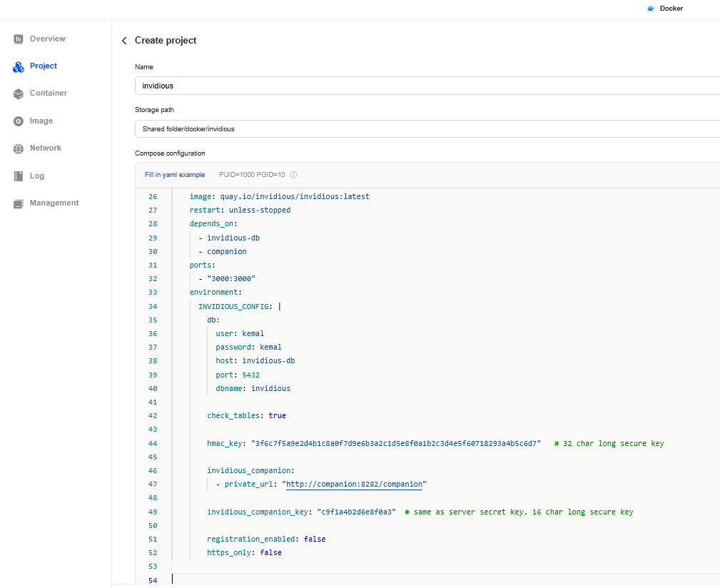This screenshot has height=588, width=720.
Task: Click the Log book icon
Action: click(x=19, y=176)
